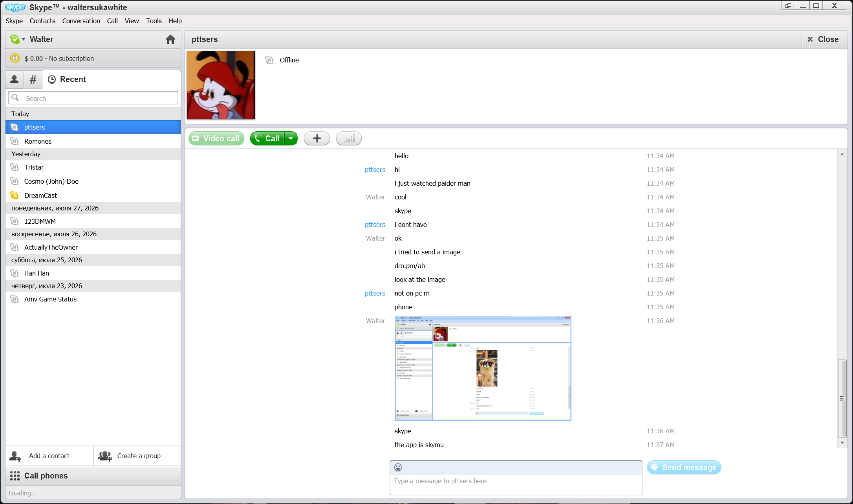Open the Romones conversation
Image resolution: width=853 pixels, height=504 pixels.
point(93,141)
